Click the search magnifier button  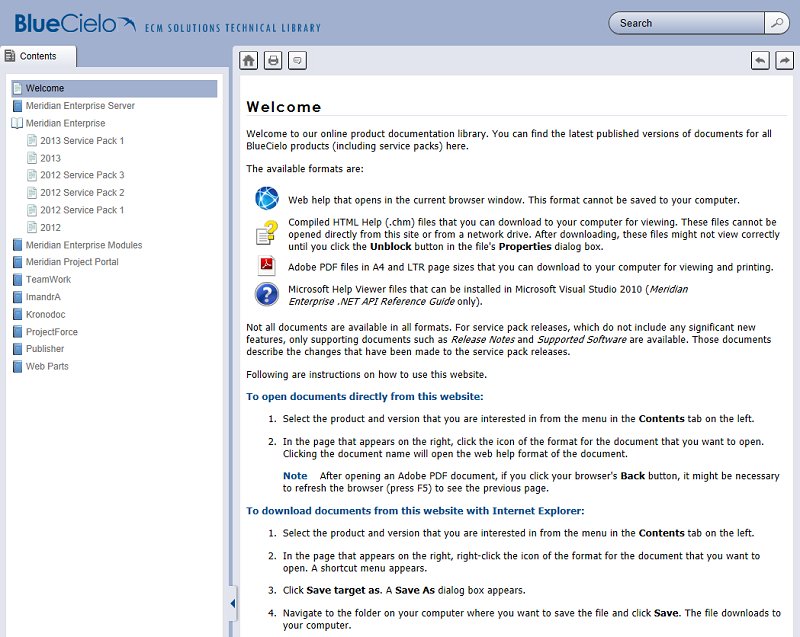point(777,22)
